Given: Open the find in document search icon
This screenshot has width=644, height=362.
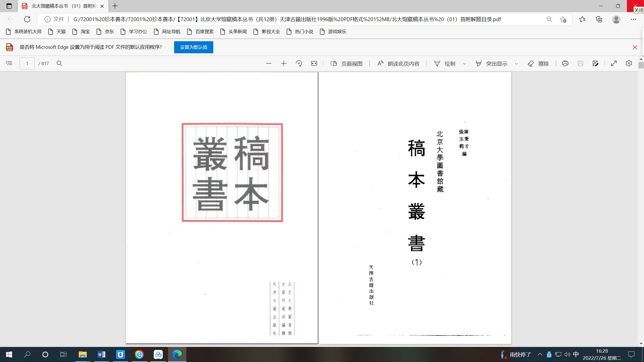Looking at the screenshot, I should pos(59,63).
